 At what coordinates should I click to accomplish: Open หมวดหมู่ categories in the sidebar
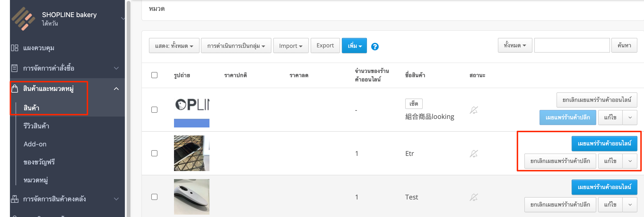point(36,180)
